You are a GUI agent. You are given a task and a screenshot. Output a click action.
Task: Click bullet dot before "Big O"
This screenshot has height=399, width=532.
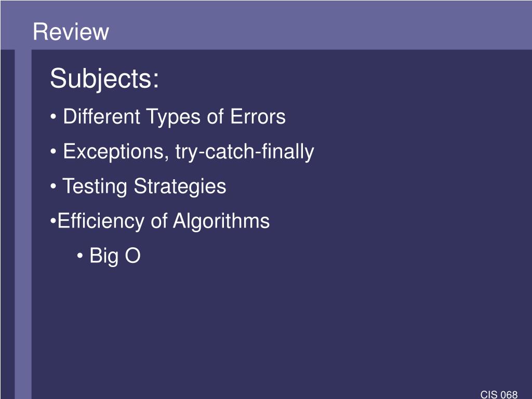click(x=79, y=256)
